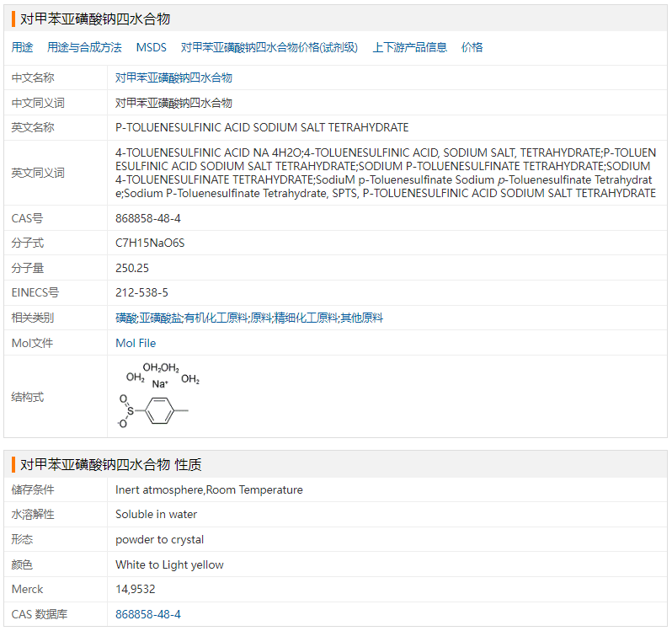
Task: Click the chemical structure image
Action: 159,396
